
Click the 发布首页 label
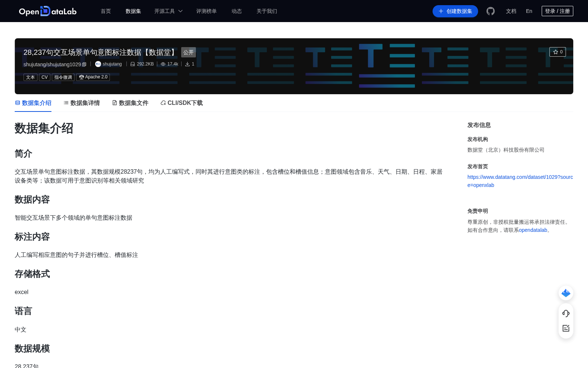click(x=478, y=166)
